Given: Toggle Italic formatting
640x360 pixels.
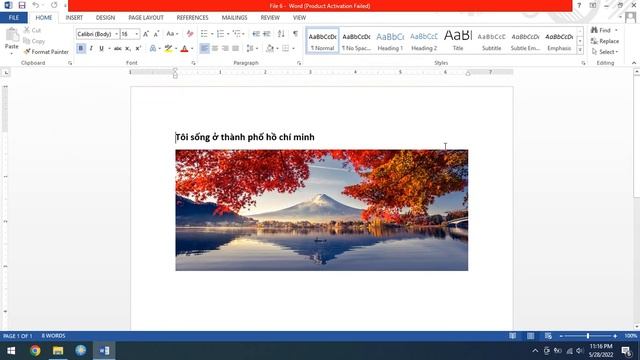Looking at the screenshot, I should click(91, 49).
